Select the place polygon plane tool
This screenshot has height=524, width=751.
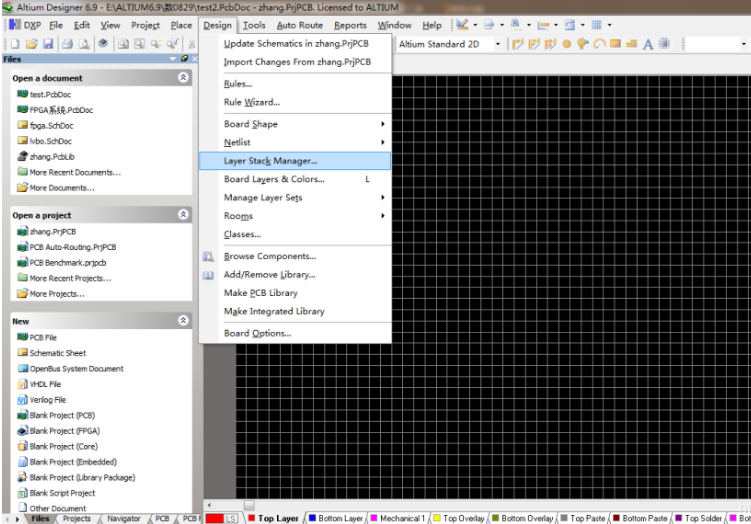[x=632, y=44]
